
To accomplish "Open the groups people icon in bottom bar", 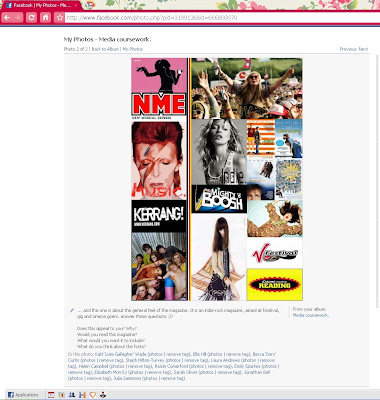I will click(72, 395).
